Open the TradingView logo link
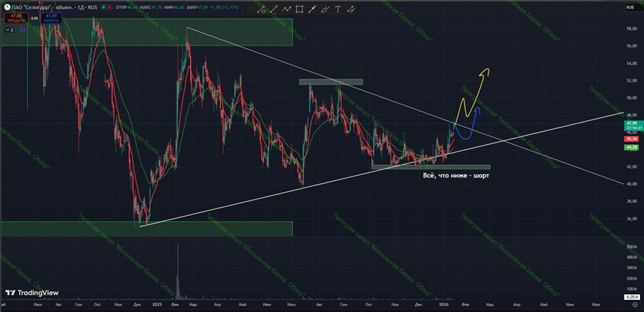 32,293
